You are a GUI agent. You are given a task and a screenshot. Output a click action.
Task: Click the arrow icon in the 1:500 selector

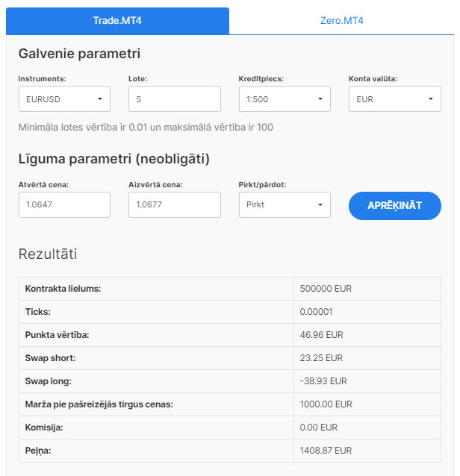point(320,99)
